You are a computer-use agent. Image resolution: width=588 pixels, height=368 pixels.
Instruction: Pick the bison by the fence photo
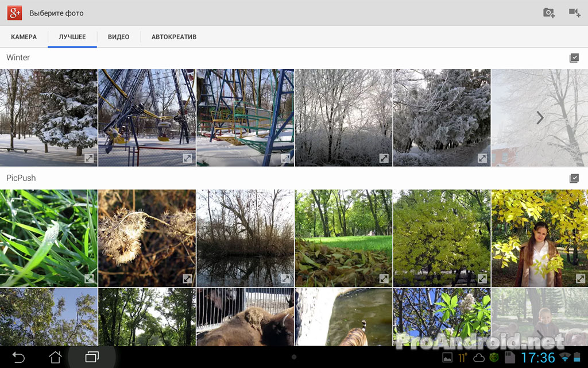pyautogui.click(x=245, y=317)
